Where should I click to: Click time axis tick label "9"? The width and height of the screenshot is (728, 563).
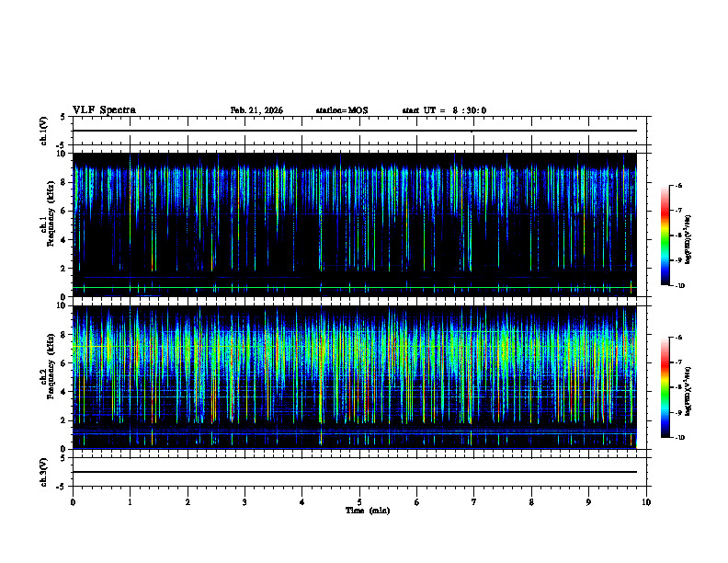pos(588,502)
